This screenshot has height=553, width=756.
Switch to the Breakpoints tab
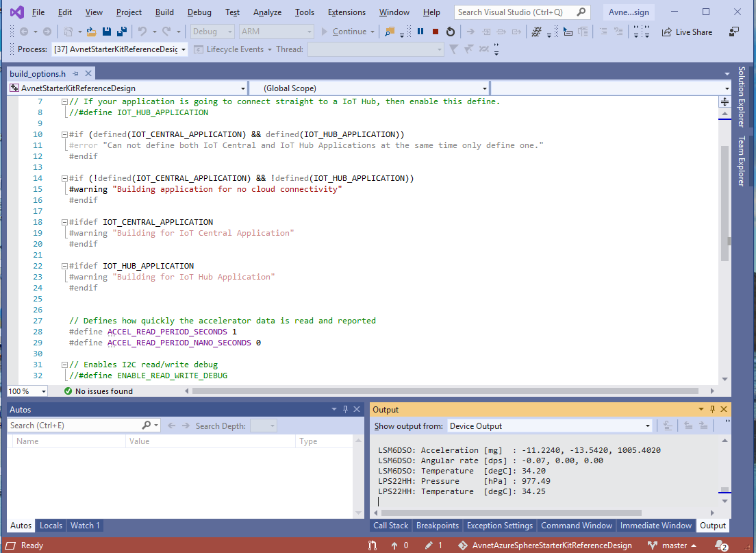click(x=437, y=526)
